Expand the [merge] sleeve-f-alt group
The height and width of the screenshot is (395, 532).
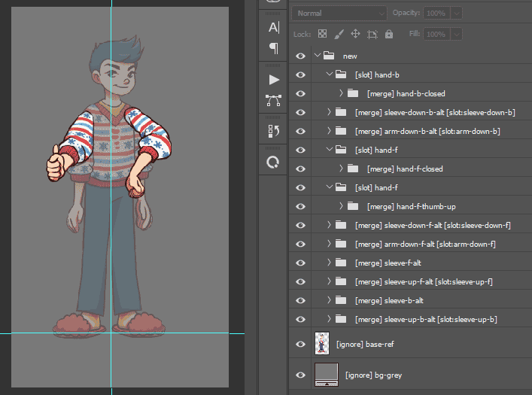coord(329,263)
